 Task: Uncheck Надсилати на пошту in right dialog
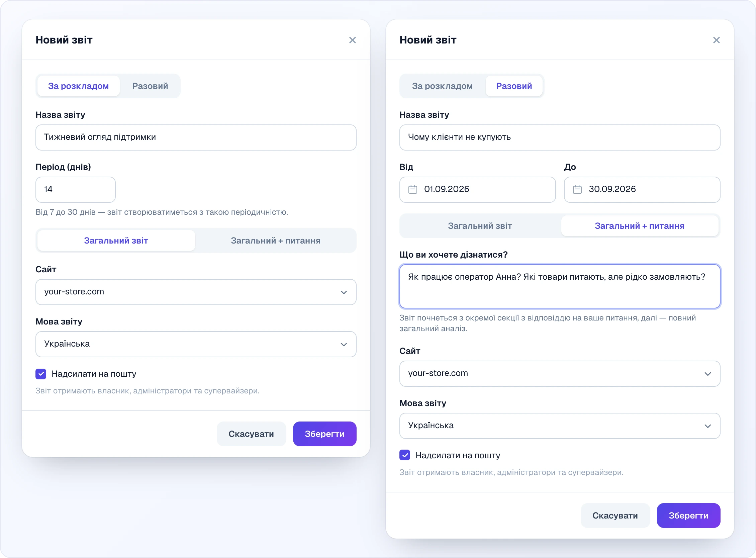[x=405, y=455]
